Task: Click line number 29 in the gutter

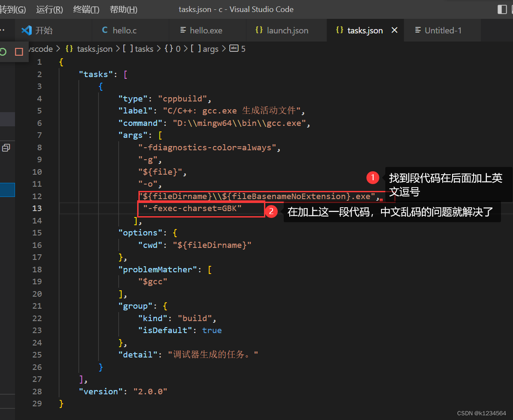Action: click(x=37, y=404)
